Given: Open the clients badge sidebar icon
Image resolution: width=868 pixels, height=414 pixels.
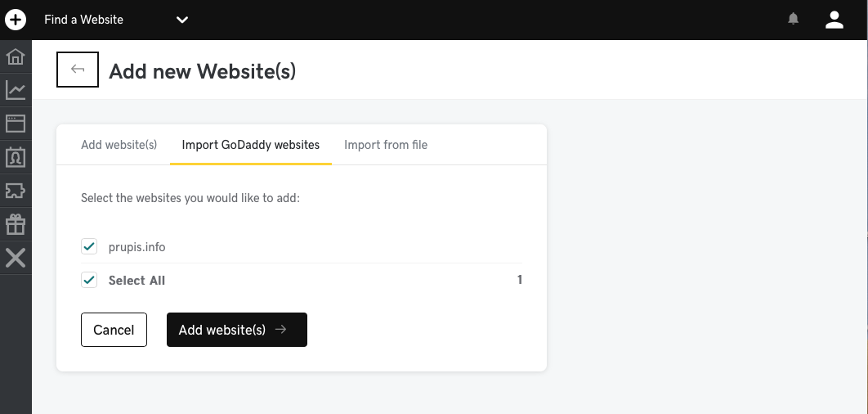Looking at the screenshot, I should pyautogui.click(x=16, y=157).
